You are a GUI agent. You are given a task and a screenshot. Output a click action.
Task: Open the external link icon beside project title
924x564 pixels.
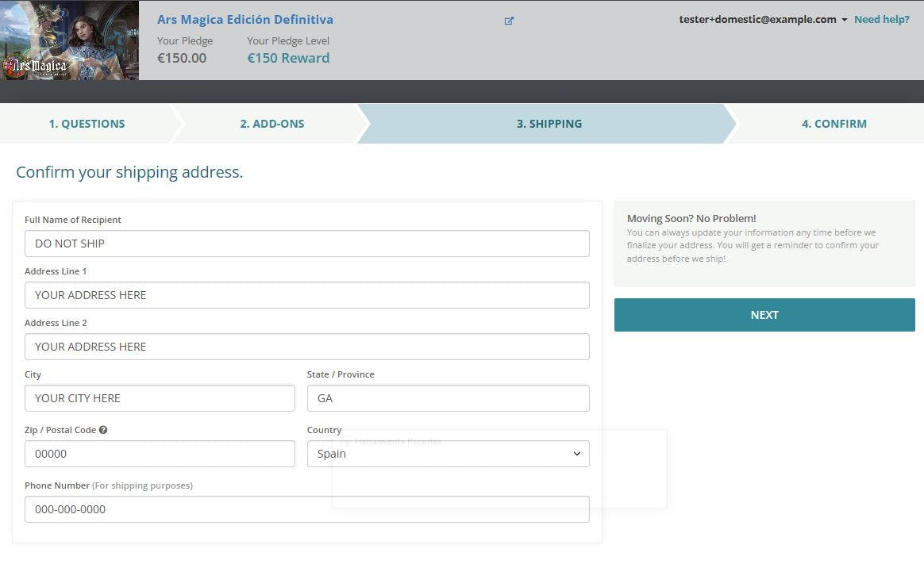[509, 21]
